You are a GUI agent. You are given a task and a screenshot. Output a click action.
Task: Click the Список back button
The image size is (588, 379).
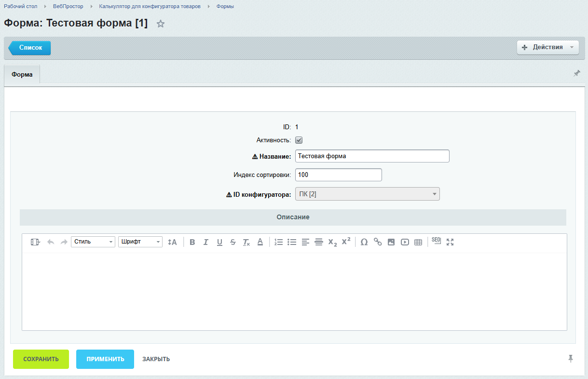[x=30, y=48]
